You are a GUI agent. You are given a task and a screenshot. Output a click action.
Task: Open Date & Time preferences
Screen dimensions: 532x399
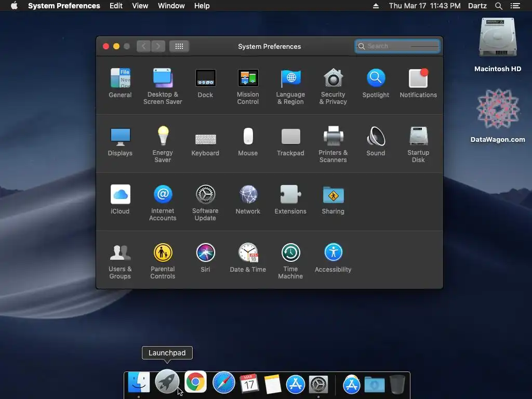tap(248, 258)
